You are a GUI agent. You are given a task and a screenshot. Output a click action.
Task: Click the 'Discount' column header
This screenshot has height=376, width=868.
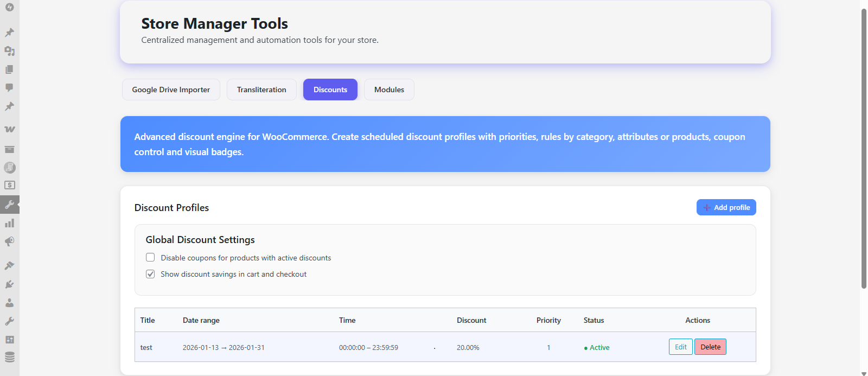[x=471, y=320]
